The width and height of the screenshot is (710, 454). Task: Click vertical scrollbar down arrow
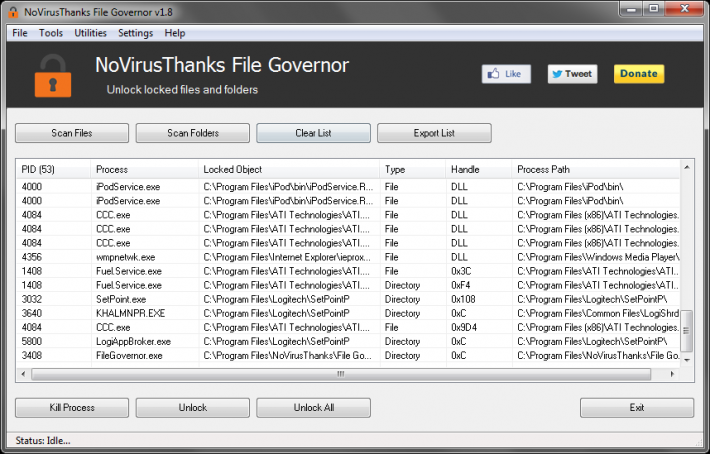(x=687, y=360)
